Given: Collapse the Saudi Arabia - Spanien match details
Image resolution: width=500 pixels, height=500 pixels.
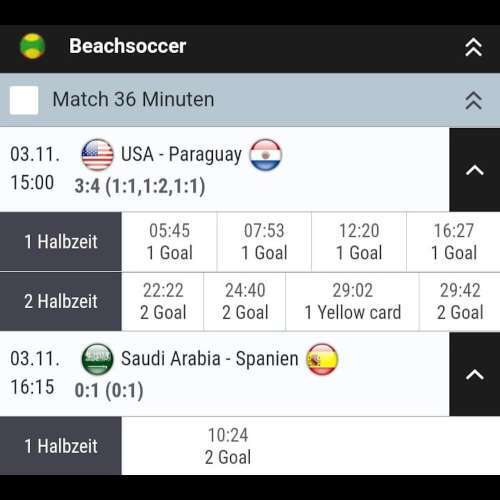Looking at the screenshot, I should [475, 374].
